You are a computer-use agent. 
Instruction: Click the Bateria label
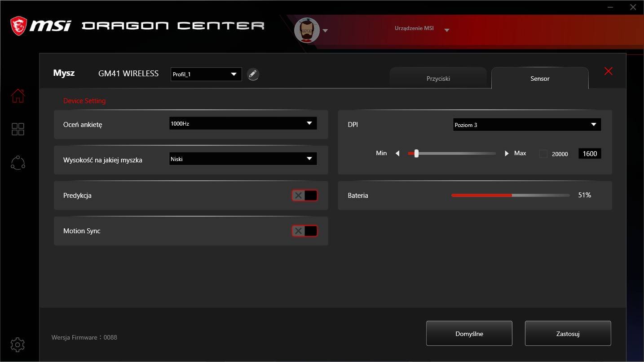[358, 196]
